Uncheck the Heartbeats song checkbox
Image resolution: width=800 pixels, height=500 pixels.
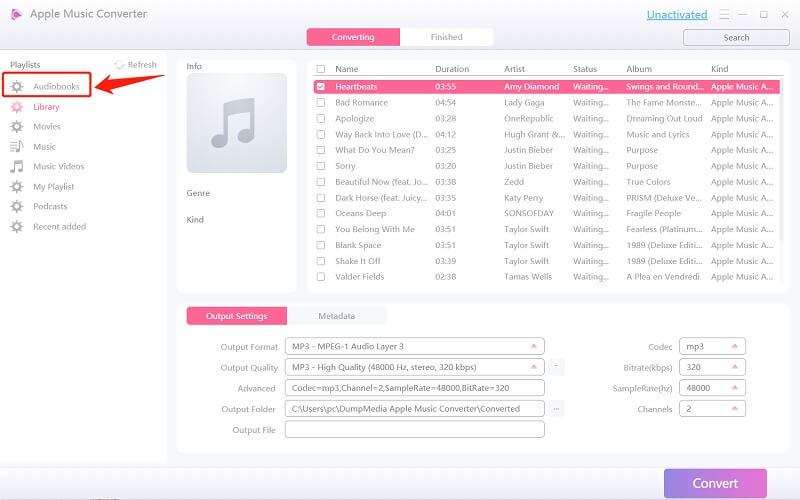tap(320, 87)
